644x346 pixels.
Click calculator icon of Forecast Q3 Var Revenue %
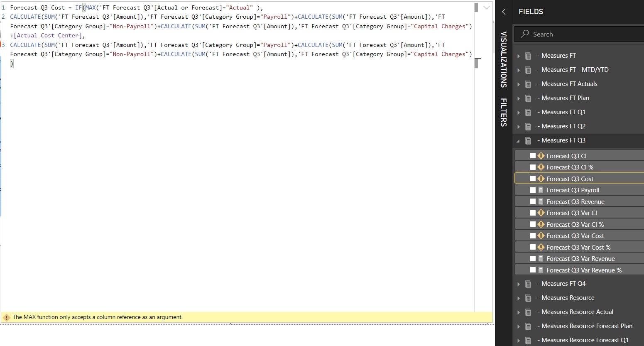(541, 270)
